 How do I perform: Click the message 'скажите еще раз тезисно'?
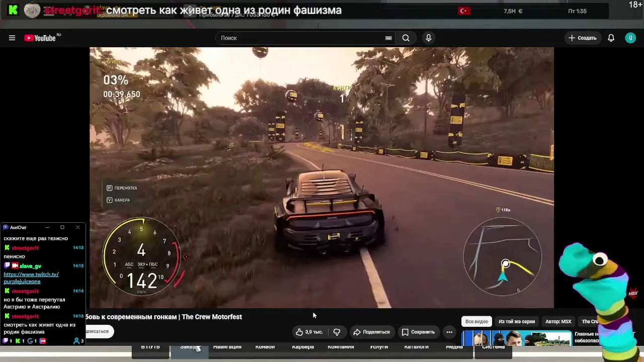click(36, 238)
